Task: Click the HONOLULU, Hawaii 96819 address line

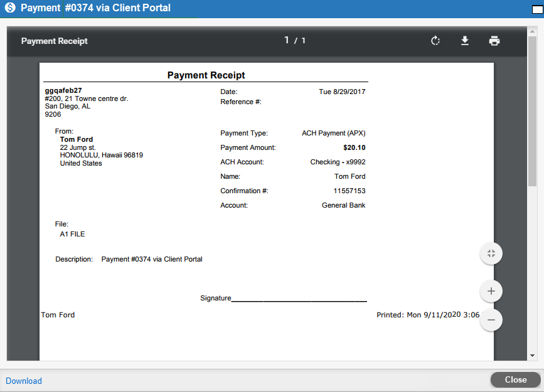Action: [101, 155]
